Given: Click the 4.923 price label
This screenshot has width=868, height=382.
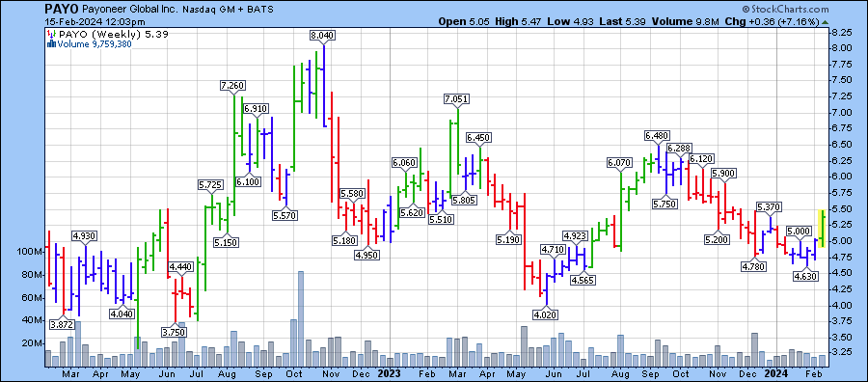Looking at the screenshot, I should click(577, 235).
